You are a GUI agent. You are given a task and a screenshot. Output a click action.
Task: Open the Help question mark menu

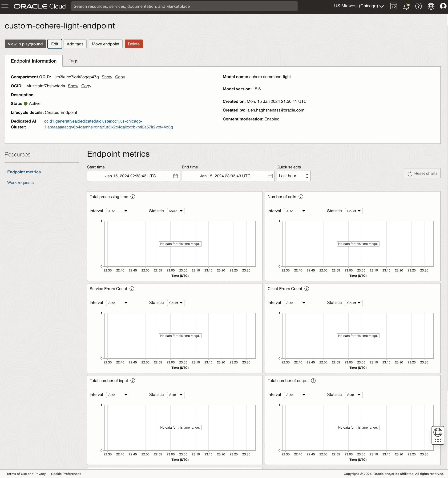click(418, 6)
